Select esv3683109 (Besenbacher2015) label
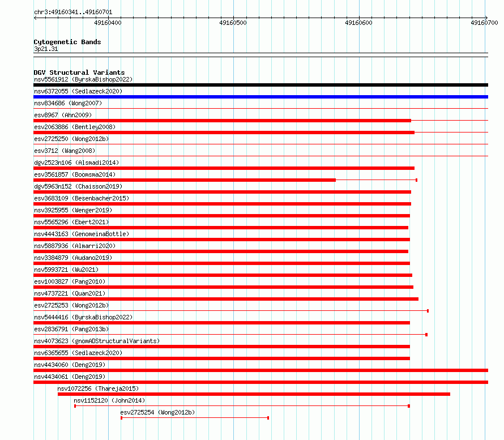This screenshot has width=504, height=440. (x=82, y=198)
